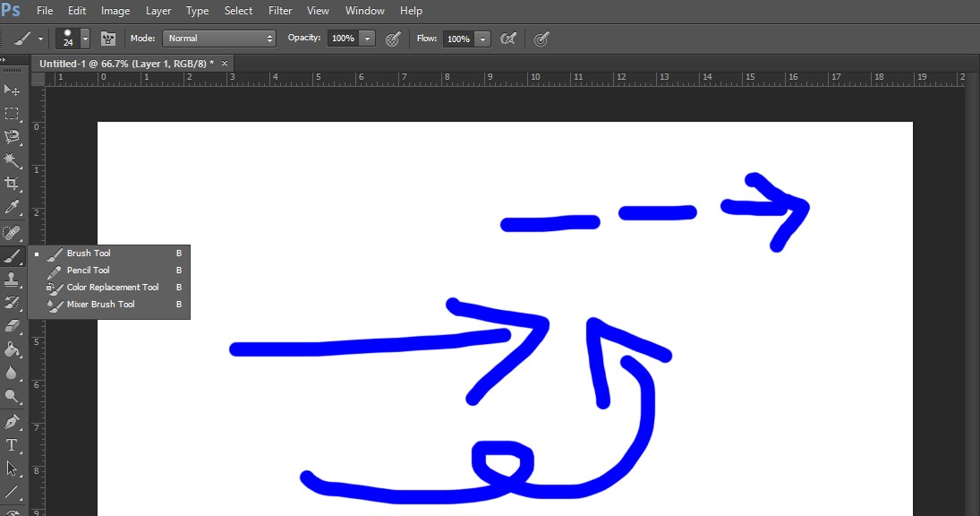Enable airbrush mode next to Flow
The image size is (980, 516).
508,39
